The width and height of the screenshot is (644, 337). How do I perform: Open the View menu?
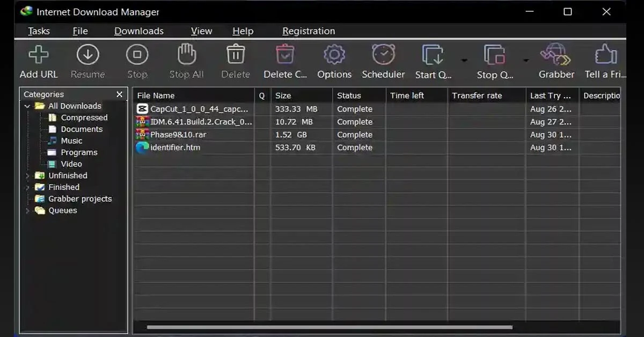pos(201,31)
